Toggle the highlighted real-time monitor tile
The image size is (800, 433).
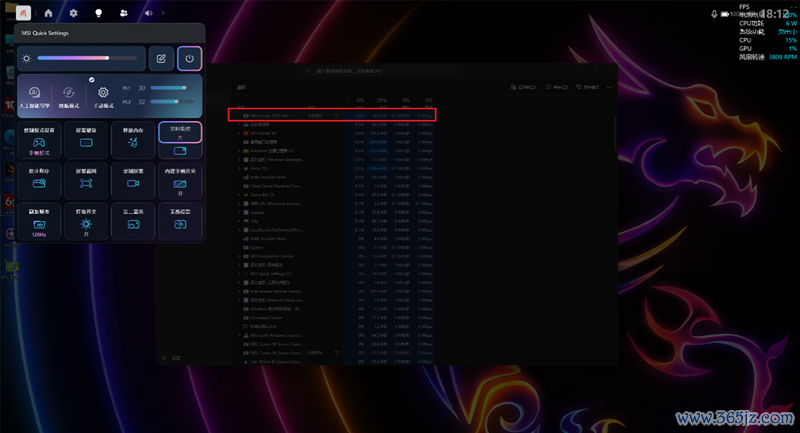click(180, 133)
